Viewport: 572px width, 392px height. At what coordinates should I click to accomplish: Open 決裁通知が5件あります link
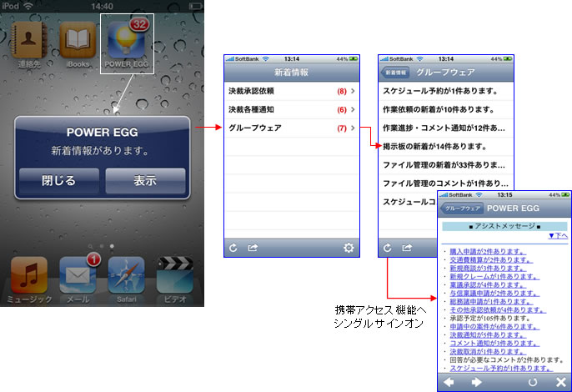[x=488, y=334]
